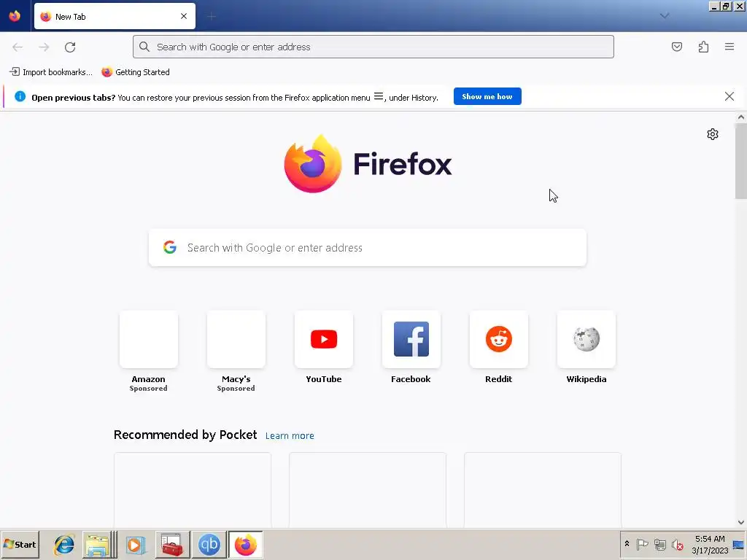This screenshot has width=747, height=560.
Task: Launch Internet Explorer from the taskbar
Action: point(64,545)
